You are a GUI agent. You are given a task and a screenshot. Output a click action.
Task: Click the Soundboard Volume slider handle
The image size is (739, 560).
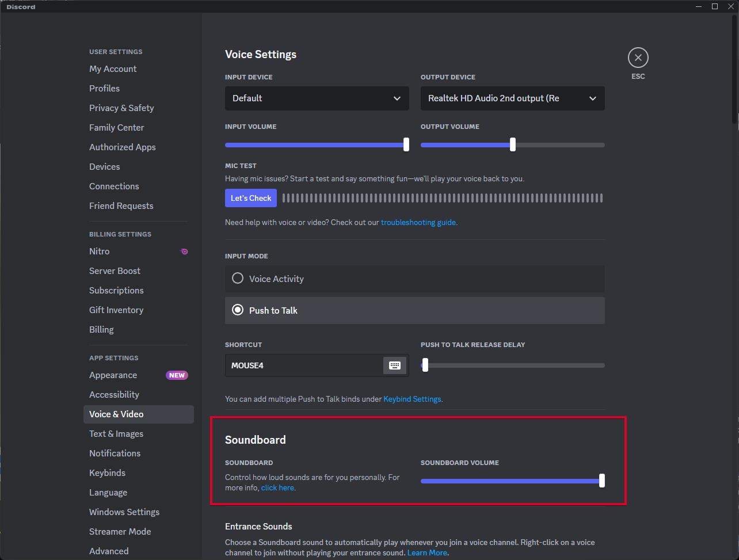[x=602, y=481]
